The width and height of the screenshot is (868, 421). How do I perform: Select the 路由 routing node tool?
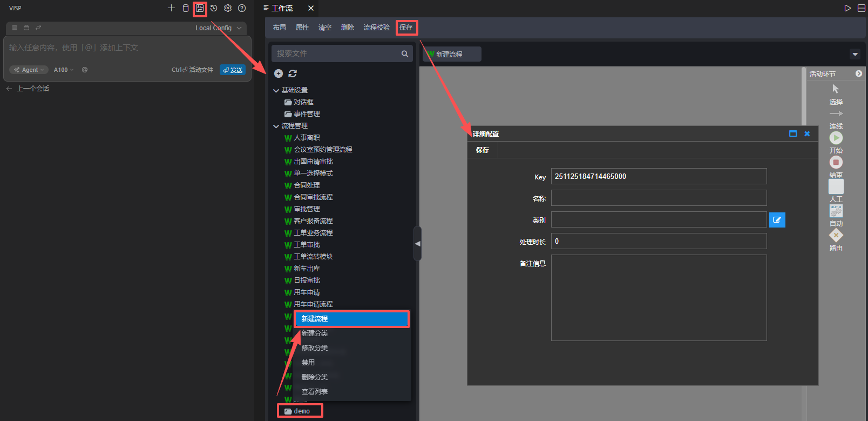click(x=836, y=236)
